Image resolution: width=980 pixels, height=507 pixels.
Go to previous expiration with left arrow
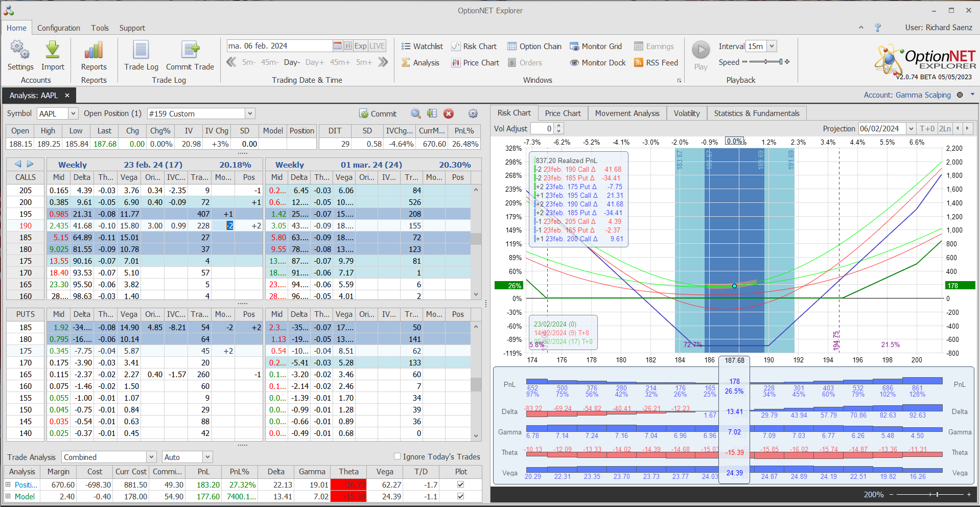(x=18, y=164)
